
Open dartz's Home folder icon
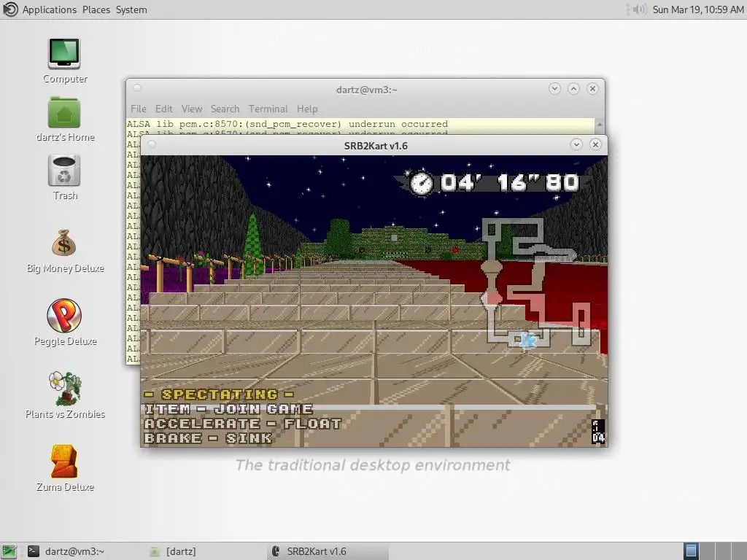click(x=64, y=112)
